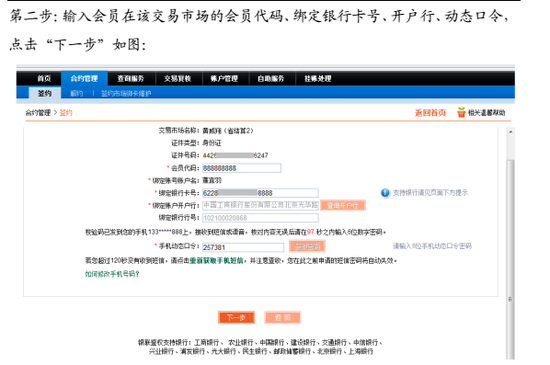The height and width of the screenshot is (365, 550).
Task: Click the 重新获取手机短信 link
Action: (216, 261)
